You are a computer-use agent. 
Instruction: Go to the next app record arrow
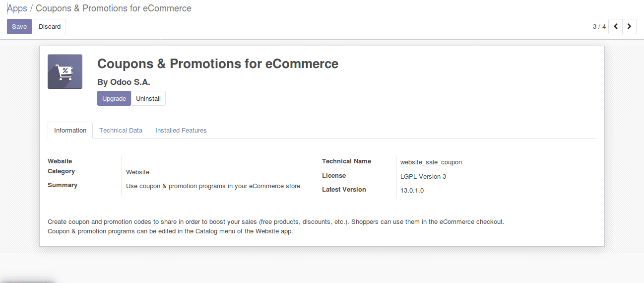(630, 26)
